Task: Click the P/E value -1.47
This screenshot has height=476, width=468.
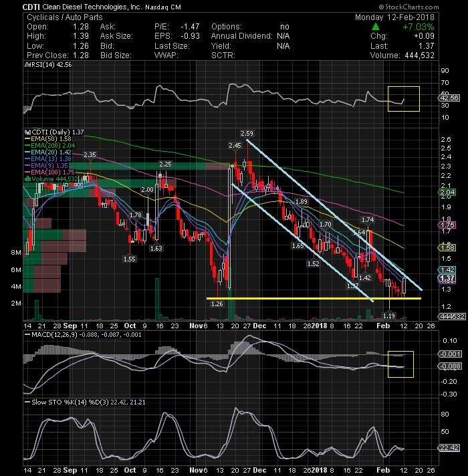Action: [191, 27]
